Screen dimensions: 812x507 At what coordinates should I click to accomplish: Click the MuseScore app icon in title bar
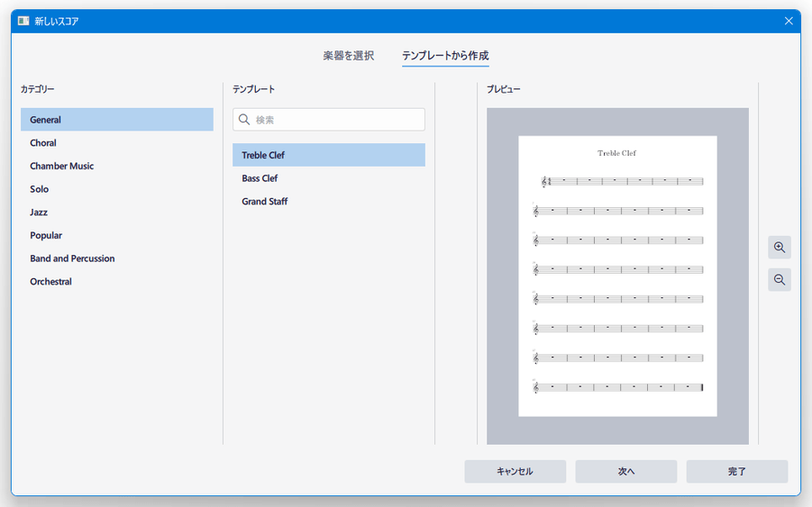pyautogui.click(x=23, y=21)
